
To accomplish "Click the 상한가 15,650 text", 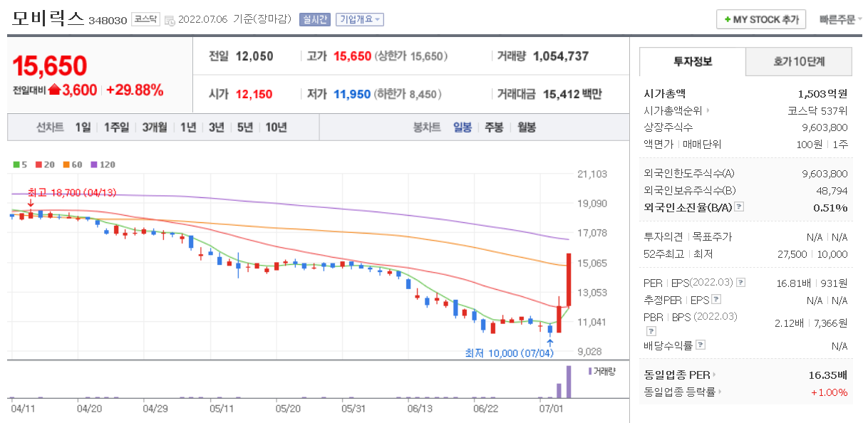I will pos(413,56).
